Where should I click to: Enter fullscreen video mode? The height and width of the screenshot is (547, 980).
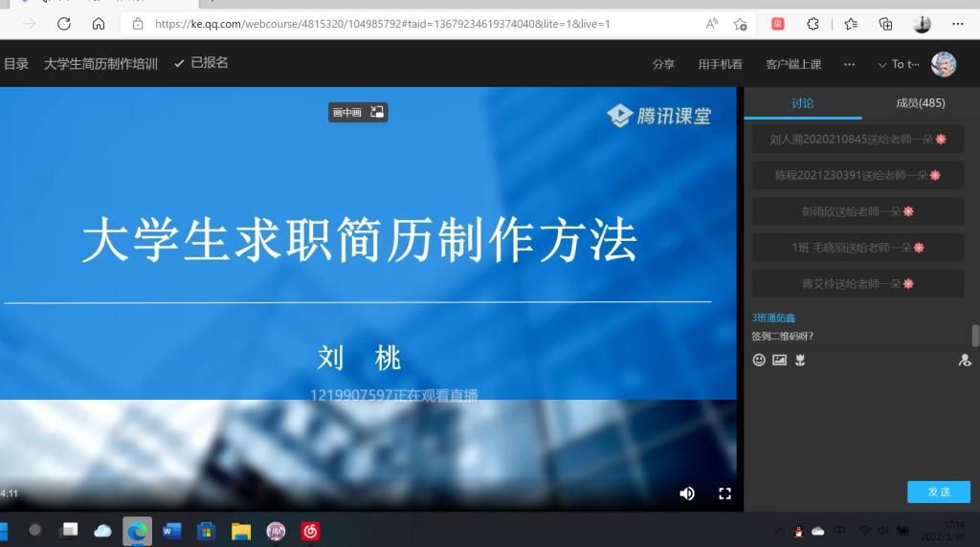click(724, 493)
